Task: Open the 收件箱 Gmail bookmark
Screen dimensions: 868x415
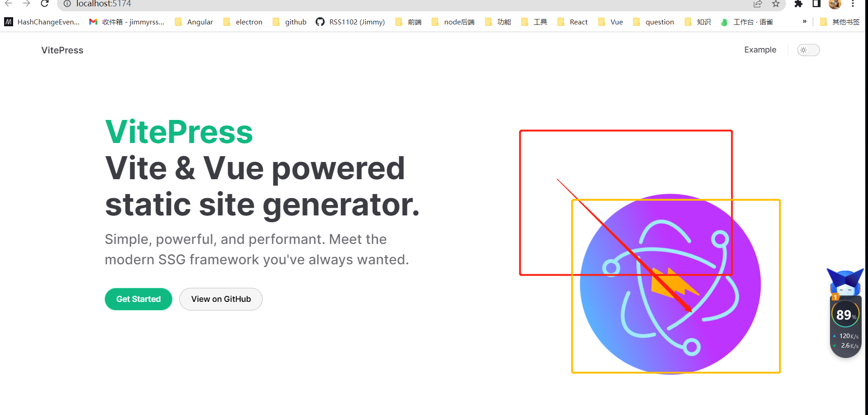Action: tap(127, 22)
